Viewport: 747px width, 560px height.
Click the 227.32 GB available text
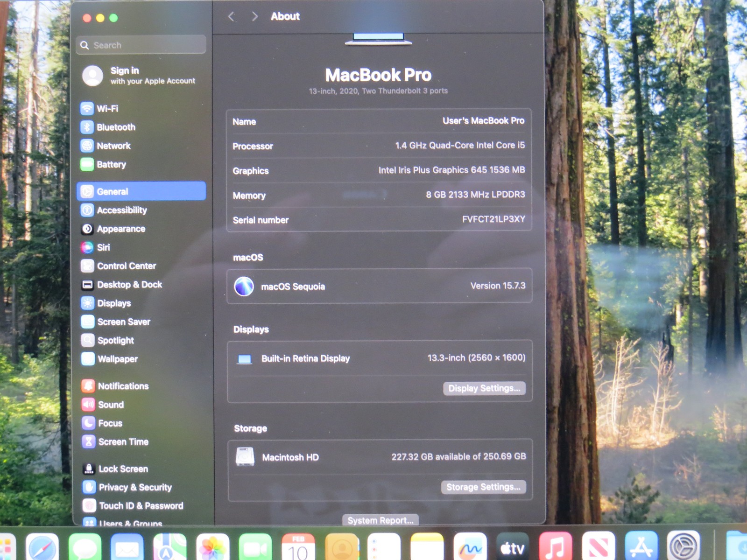tap(458, 456)
